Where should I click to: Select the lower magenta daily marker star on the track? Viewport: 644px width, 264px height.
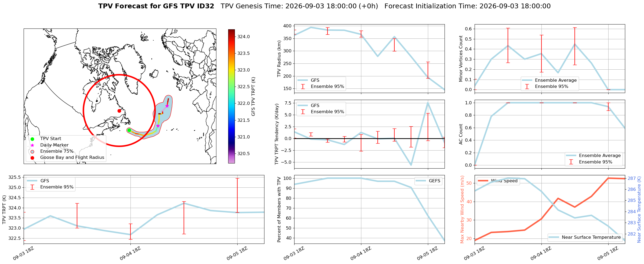[158, 126]
